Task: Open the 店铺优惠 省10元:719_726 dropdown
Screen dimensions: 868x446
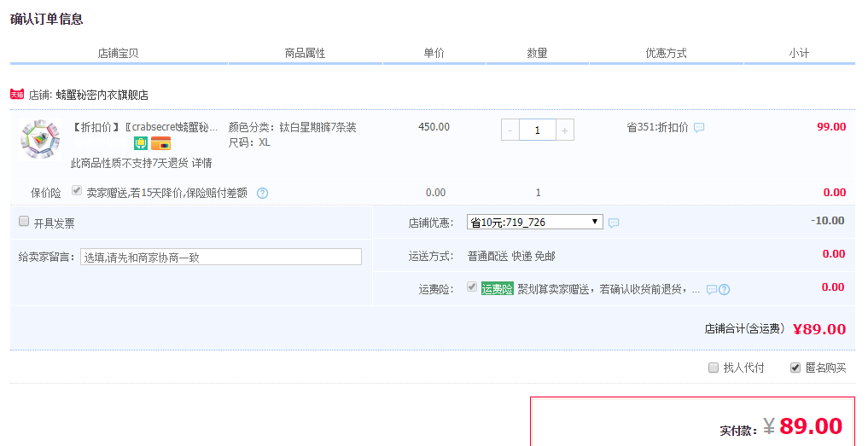Action: pos(535,222)
